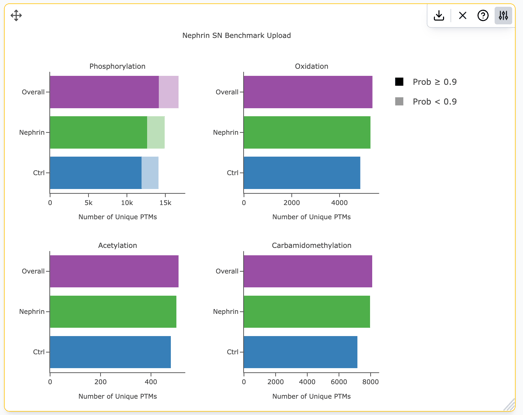Click the purple Overall bar in Carbamidomethylation
523x415 pixels.
pyautogui.click(x=308, y=271)
